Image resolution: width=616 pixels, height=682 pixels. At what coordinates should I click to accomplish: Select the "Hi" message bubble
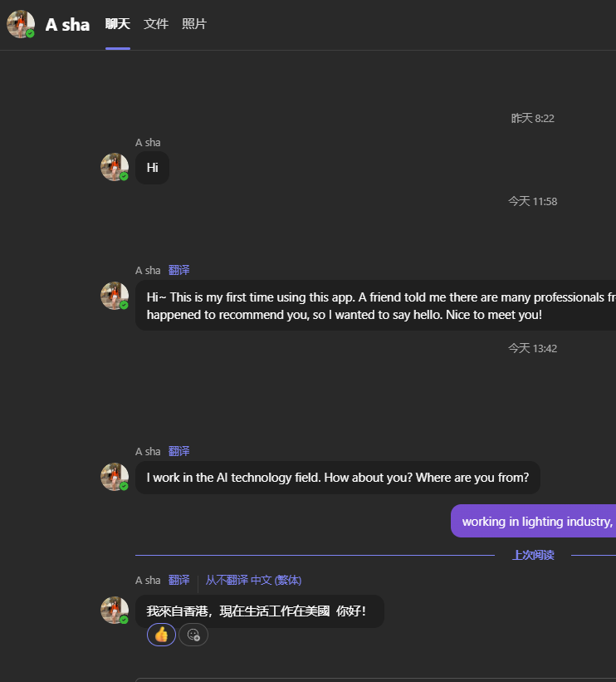point(153,168)
